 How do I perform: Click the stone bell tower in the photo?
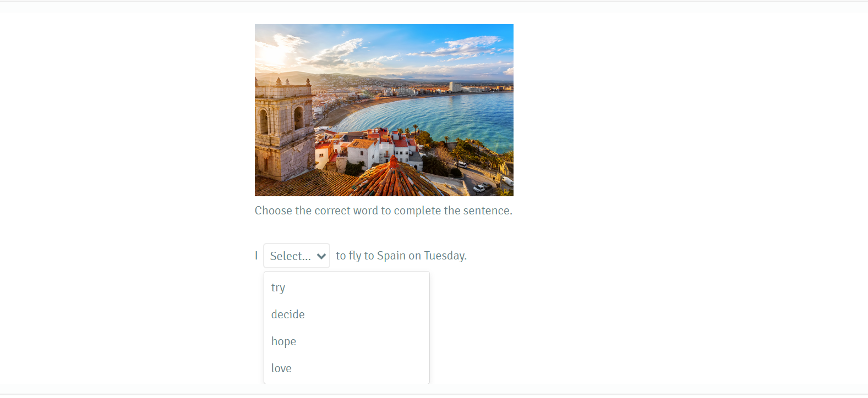pos(283,129)
